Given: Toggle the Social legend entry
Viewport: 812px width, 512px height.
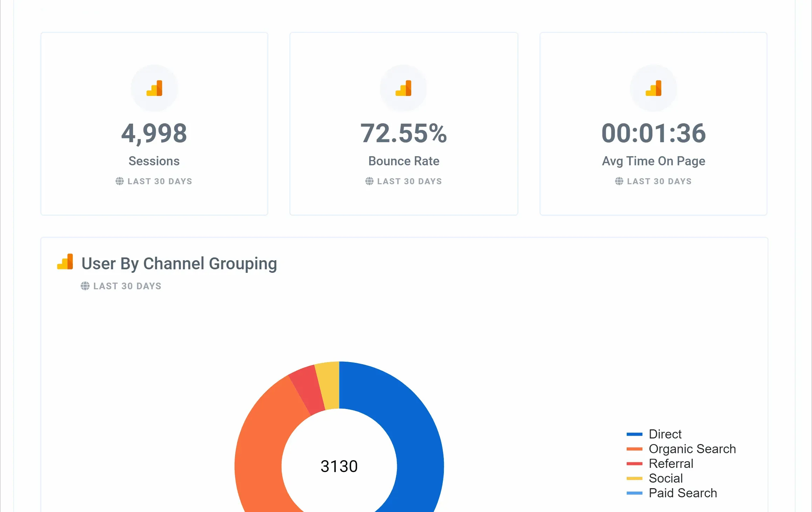Looking at the screenshot, I should [655, 478].
